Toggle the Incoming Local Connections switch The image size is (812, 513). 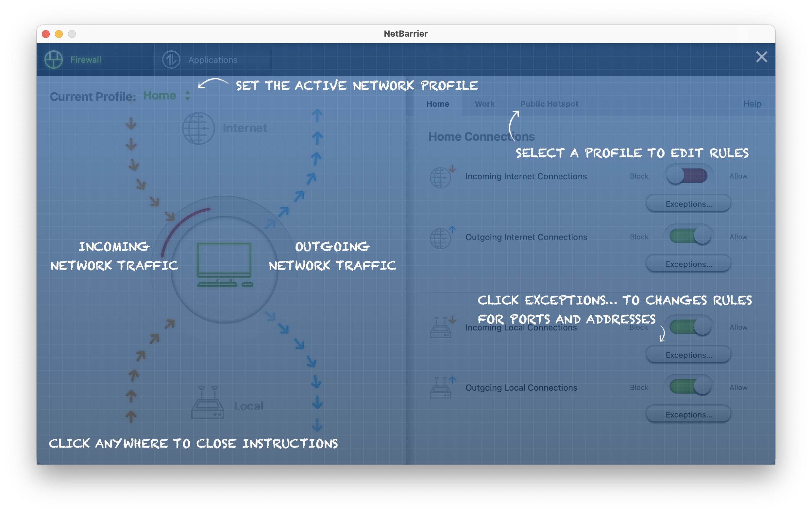[x=688, y=327]
